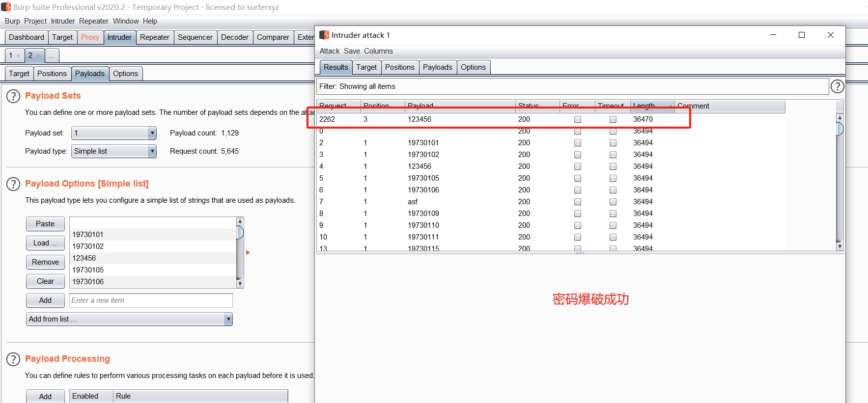Maximize the Intruder attack 1 window

coord(802,35)
